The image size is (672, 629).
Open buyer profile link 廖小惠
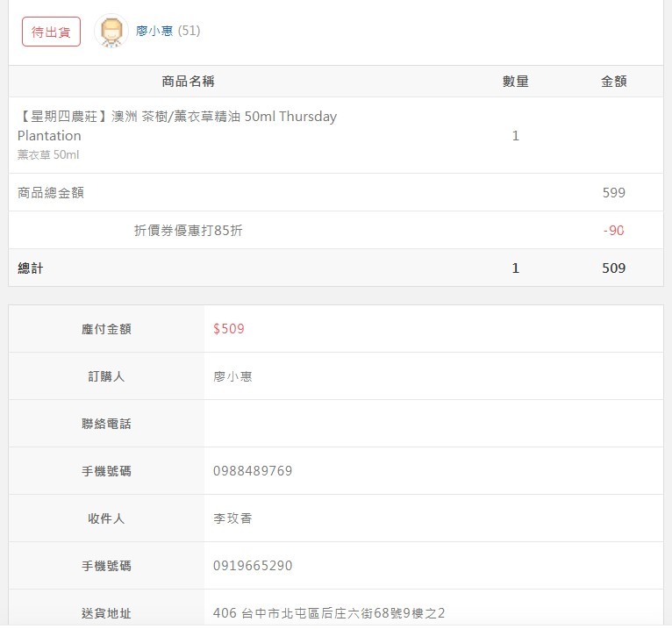click(x=154, y=31)
